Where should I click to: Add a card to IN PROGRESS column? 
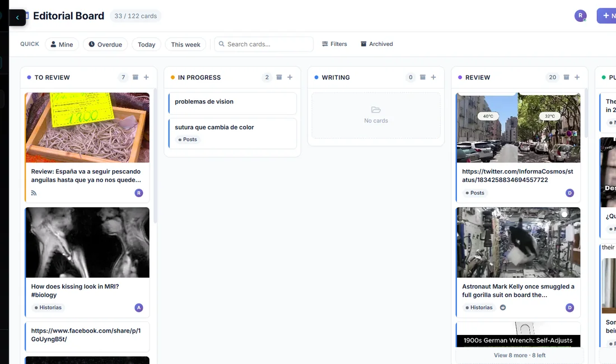click(290, 77)
